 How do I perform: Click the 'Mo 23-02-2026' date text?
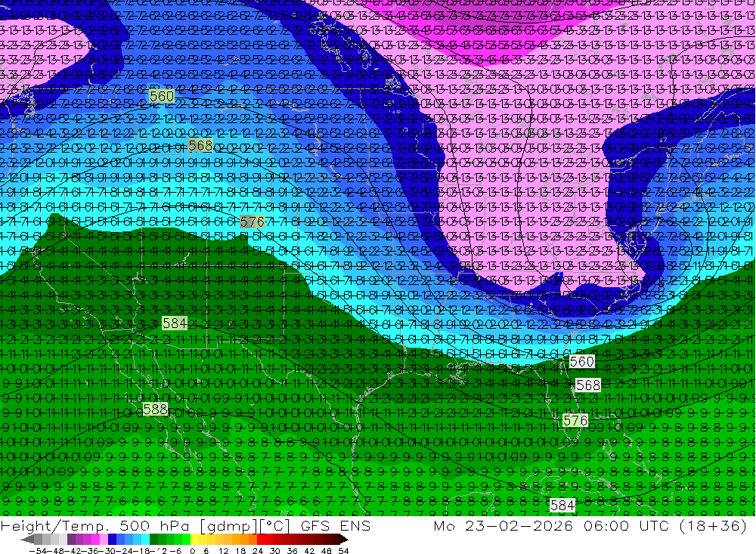pos(503,525)
